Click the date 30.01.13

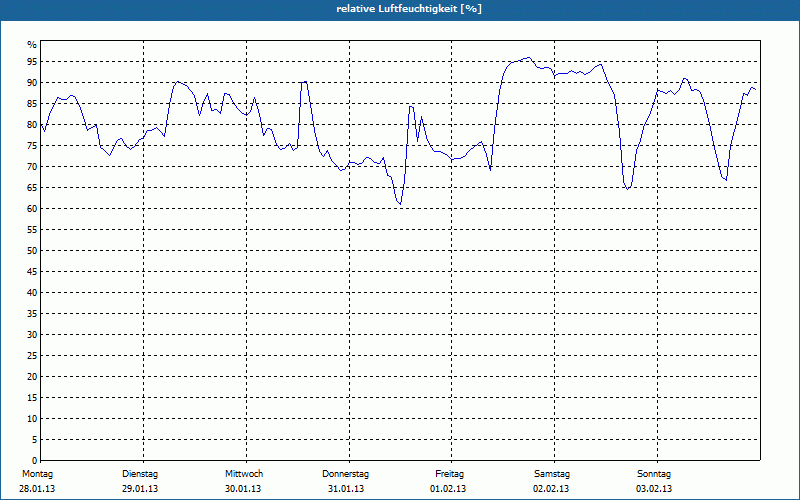pos(243,489)
